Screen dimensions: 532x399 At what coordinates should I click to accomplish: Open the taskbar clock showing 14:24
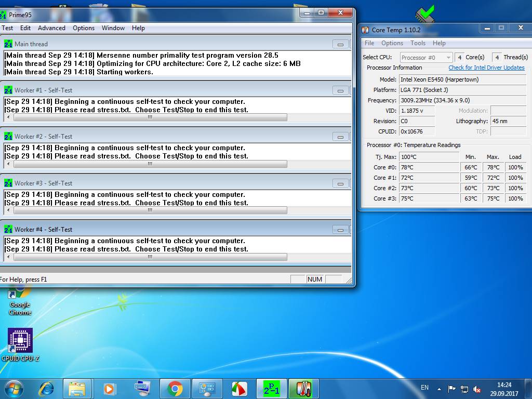point(504,389)
